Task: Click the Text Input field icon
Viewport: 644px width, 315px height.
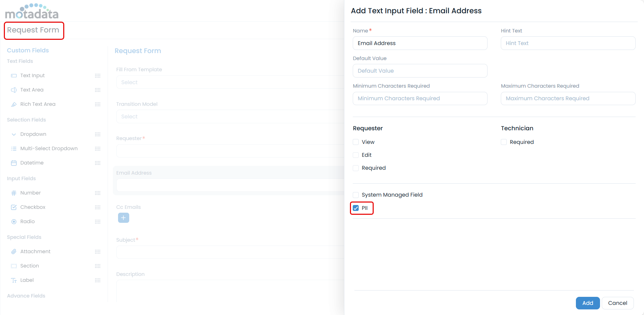Action: pos(14,76)
